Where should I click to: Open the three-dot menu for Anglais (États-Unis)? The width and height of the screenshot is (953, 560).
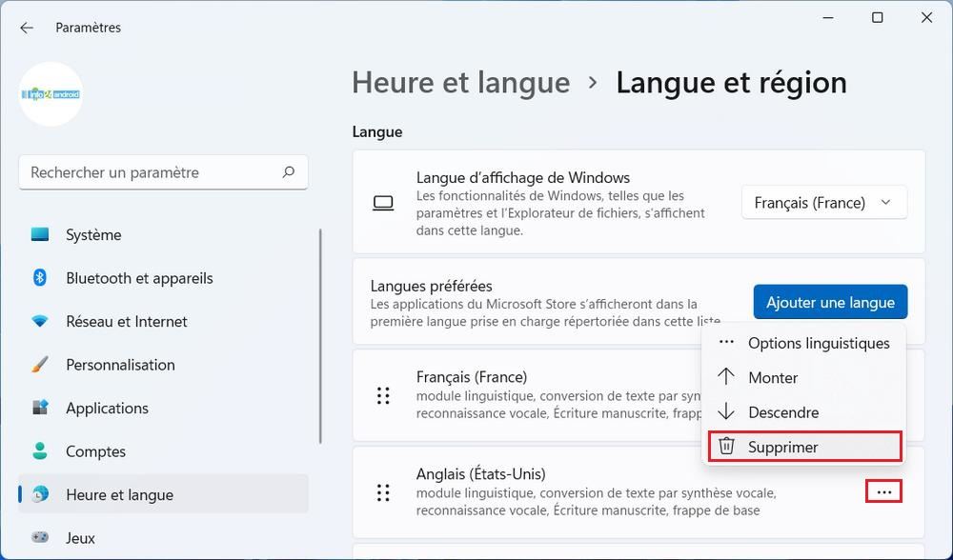883,492
